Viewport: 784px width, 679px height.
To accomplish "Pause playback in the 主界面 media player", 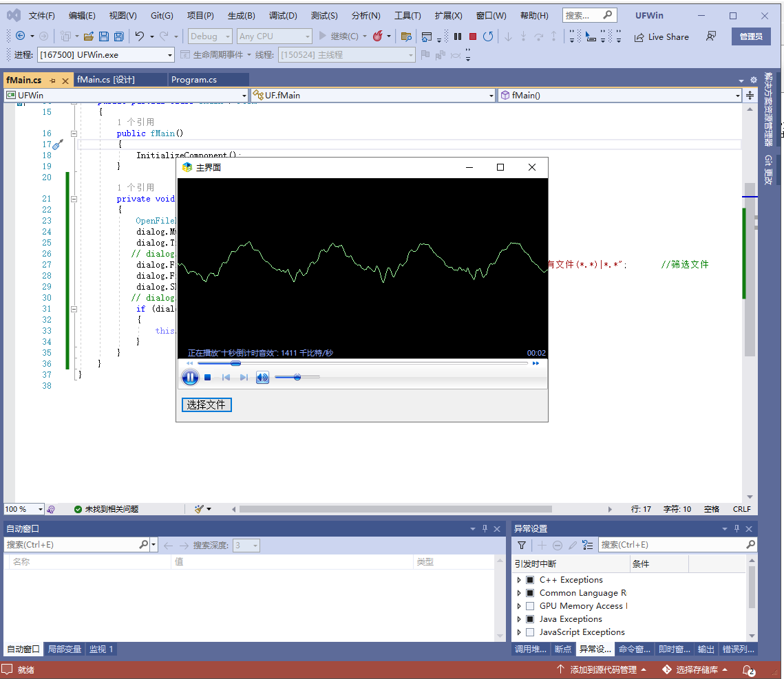I will (x=190, y=377).
